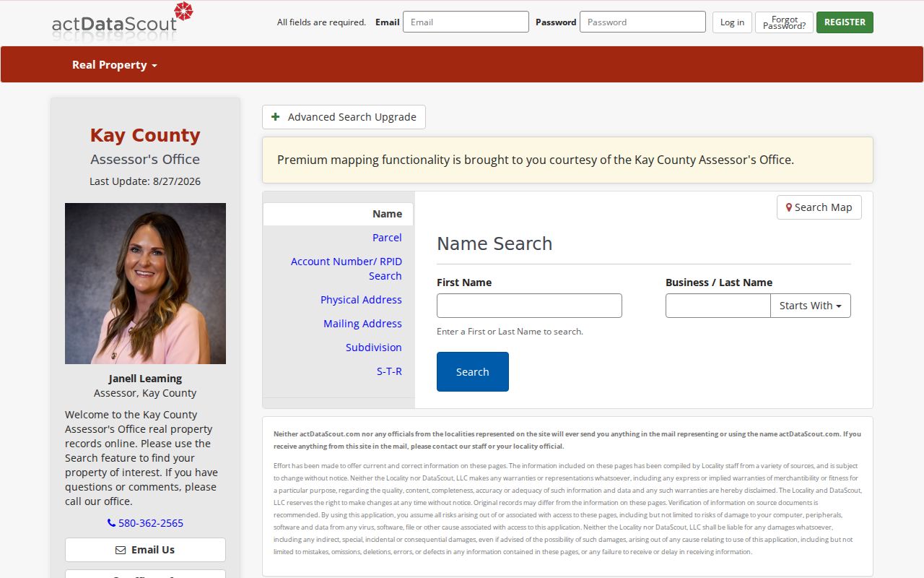Click the phone icon beside 580-362-2565
This screenshot has width=924, height=578.
111,523
